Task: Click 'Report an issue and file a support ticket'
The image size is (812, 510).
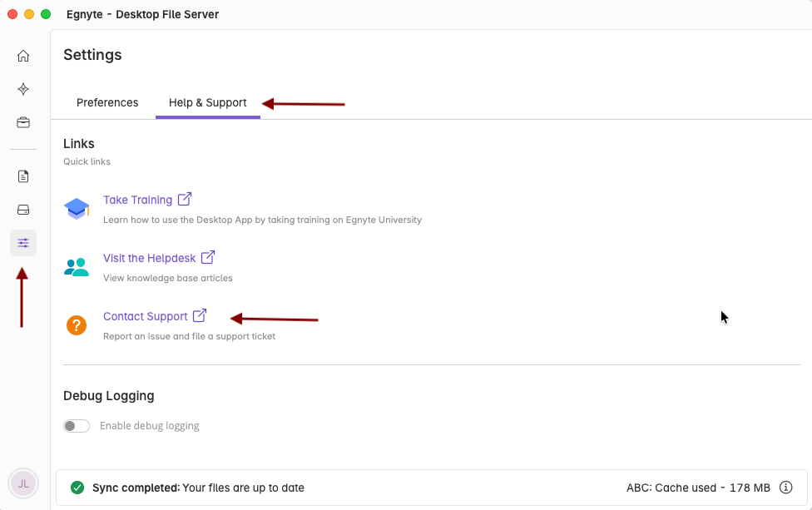Action: tap(189, 337)
